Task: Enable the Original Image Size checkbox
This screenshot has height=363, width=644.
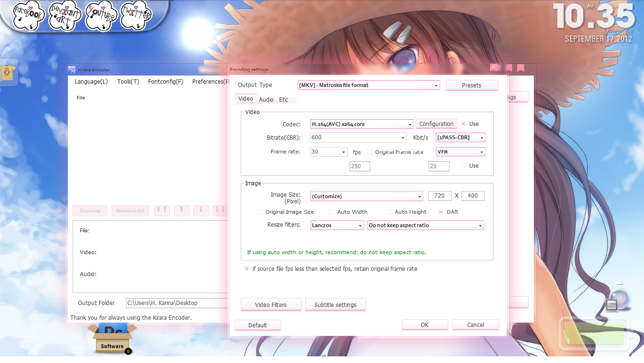Action: point(259,212)
